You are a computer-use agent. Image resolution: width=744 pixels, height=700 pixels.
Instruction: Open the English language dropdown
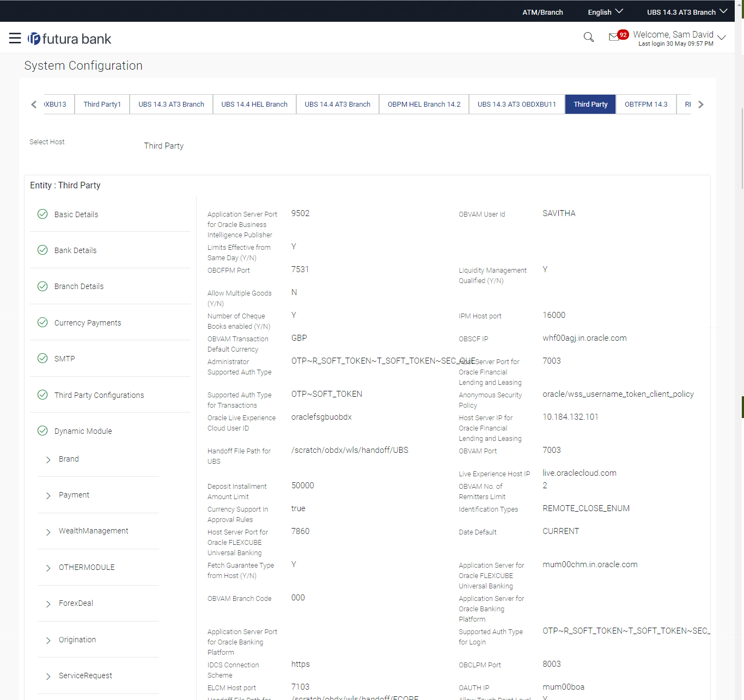tap(605, 12)
